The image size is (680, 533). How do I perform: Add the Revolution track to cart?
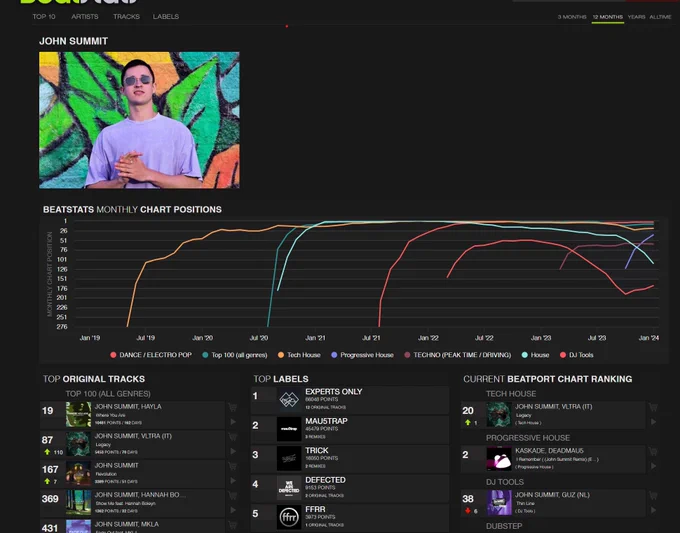point(233,466)
